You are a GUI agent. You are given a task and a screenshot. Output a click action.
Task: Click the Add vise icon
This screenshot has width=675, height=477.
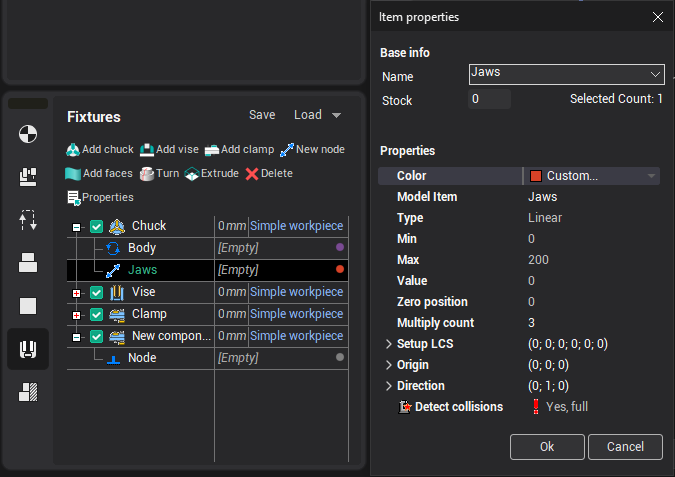pyautogui.click(x=147, y=150)
